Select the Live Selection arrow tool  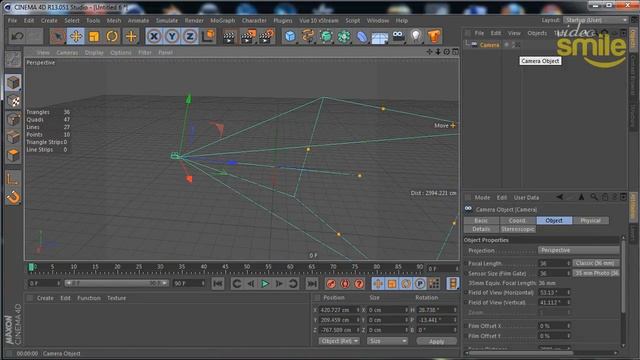coord(58,36)
